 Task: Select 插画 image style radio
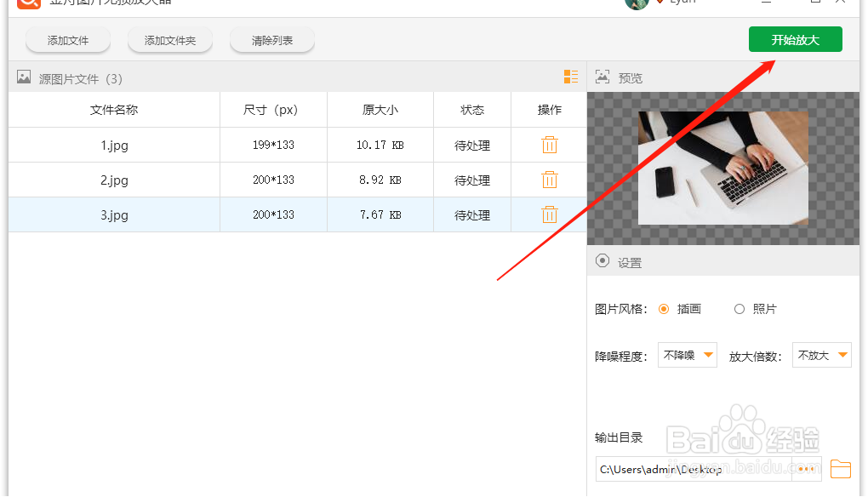coord(664,309)
